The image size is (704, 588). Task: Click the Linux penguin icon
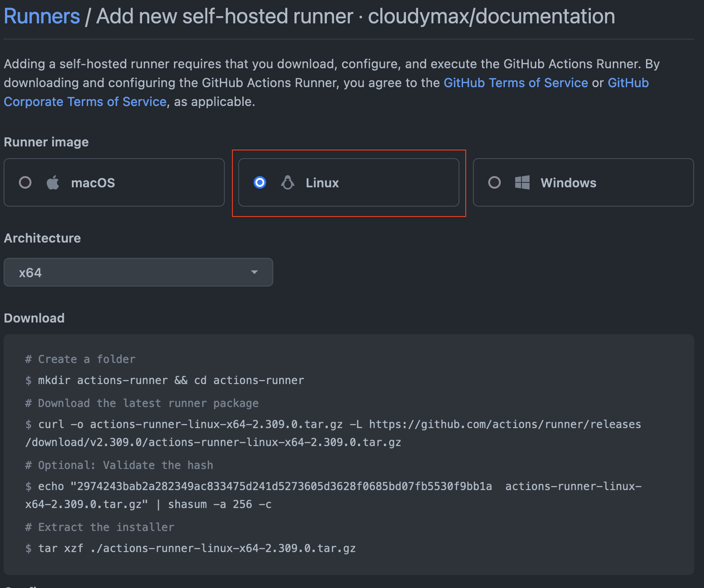(x=288, y=183)
